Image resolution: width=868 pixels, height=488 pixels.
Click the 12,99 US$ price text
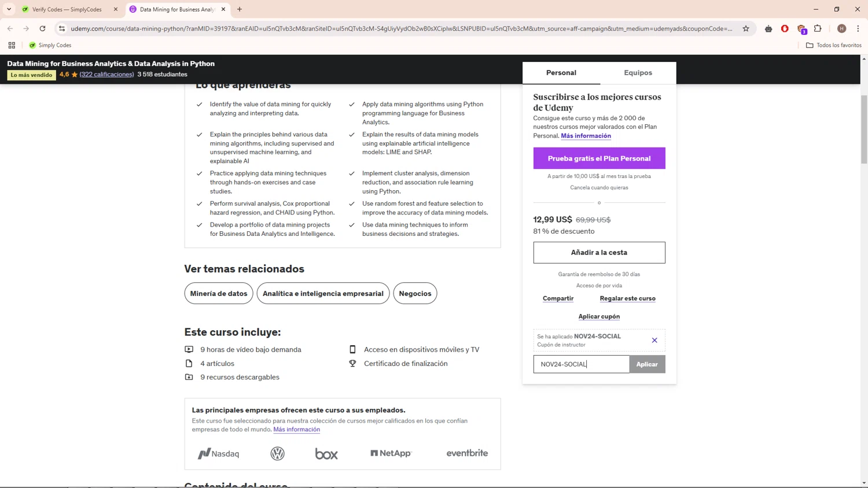point(553,220)
